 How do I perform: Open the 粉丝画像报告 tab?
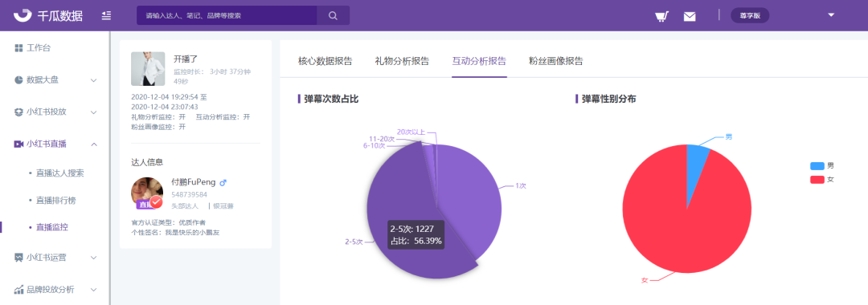tap(556, 61)
